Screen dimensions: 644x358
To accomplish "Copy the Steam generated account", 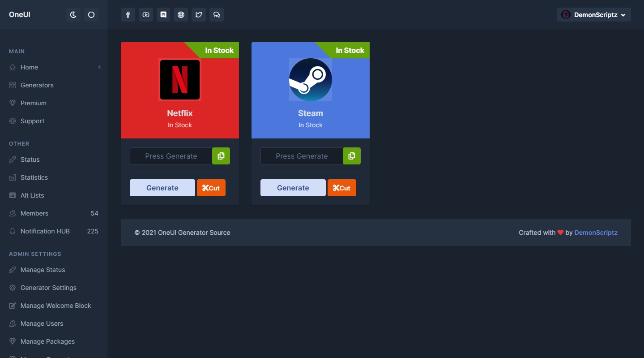I will pyautogui.click(x=351, y=156).
